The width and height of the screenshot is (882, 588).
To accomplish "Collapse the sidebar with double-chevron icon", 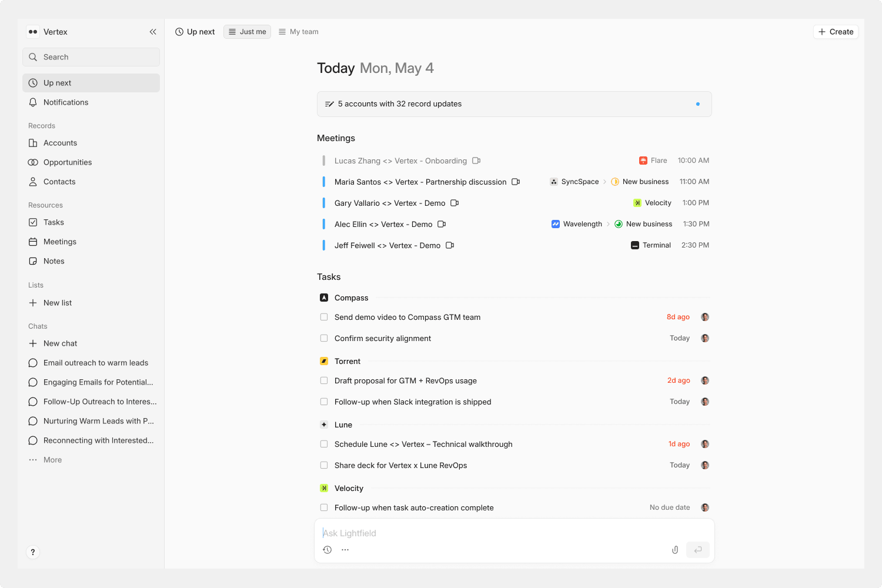I will tap(153, 32).
